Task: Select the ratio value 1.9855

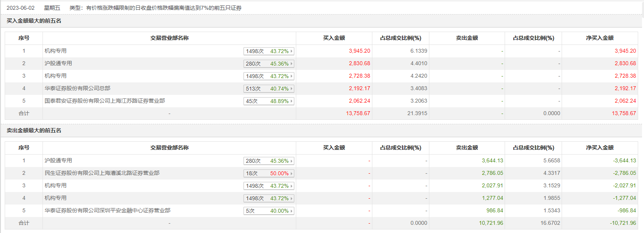Action: tap(552, 198)
